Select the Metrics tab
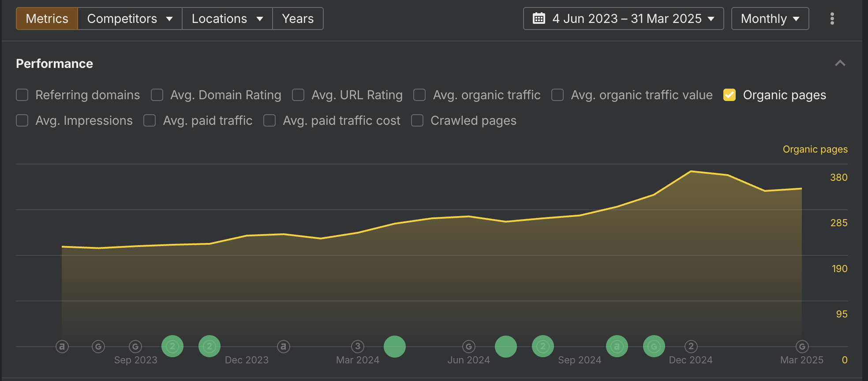 pos(47,19)
